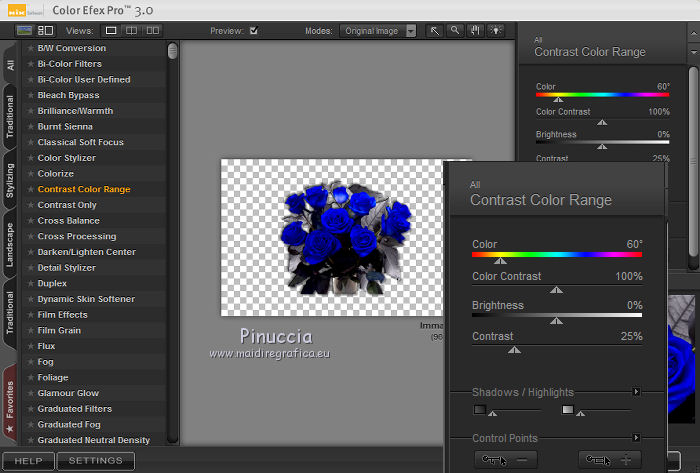Select the Cross Balance filter
700x473 pixels.
(x=68, y=220)
